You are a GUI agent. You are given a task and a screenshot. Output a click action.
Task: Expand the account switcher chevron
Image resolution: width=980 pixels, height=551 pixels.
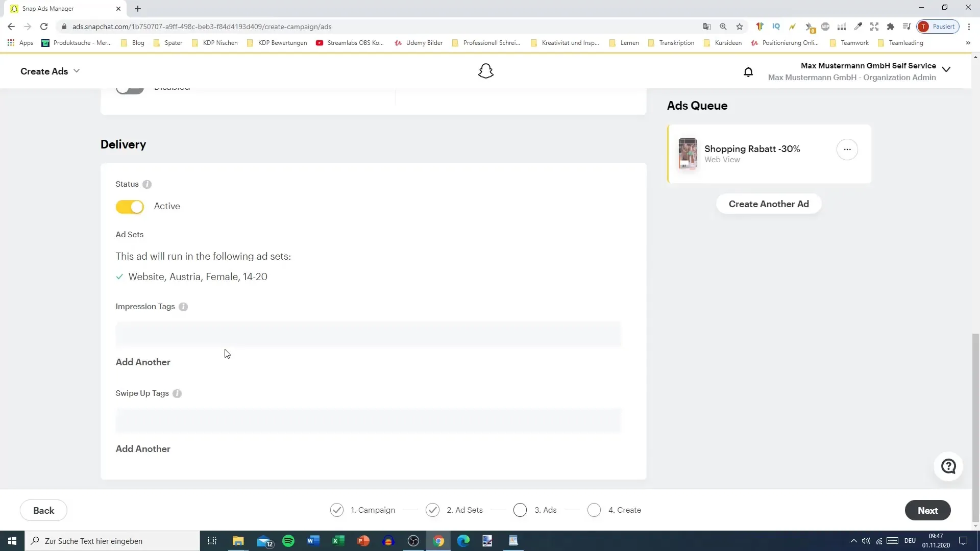point(946,70)
